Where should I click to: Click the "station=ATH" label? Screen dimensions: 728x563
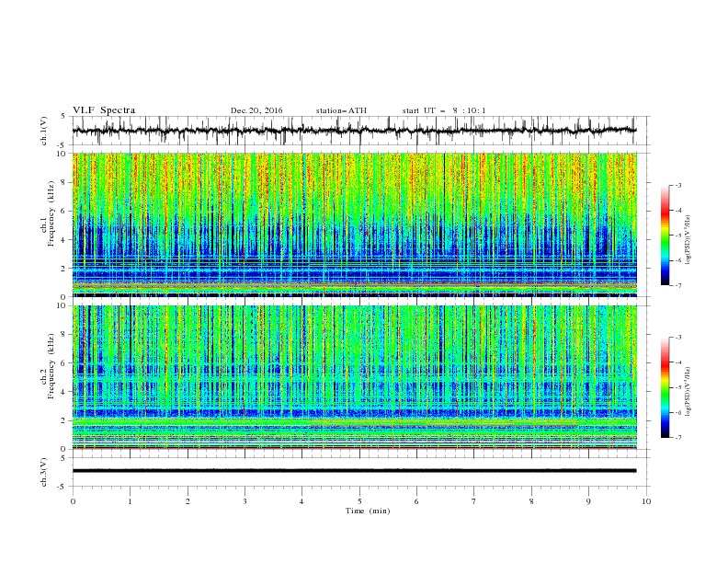click(341, 110)
